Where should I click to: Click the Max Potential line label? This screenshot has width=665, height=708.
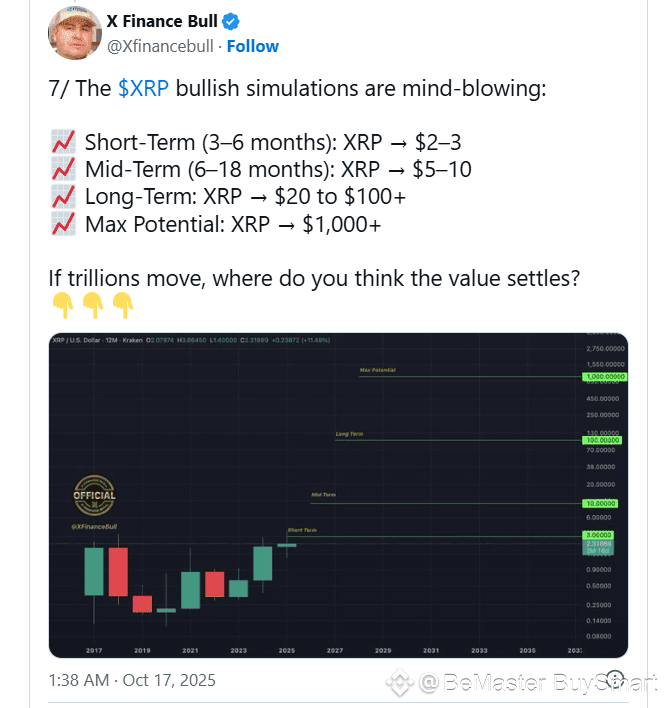point(378,371)
